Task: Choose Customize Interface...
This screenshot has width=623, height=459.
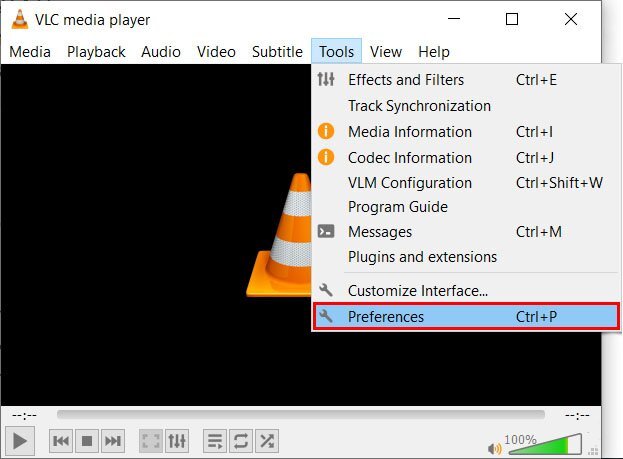Action: [466, 291]
